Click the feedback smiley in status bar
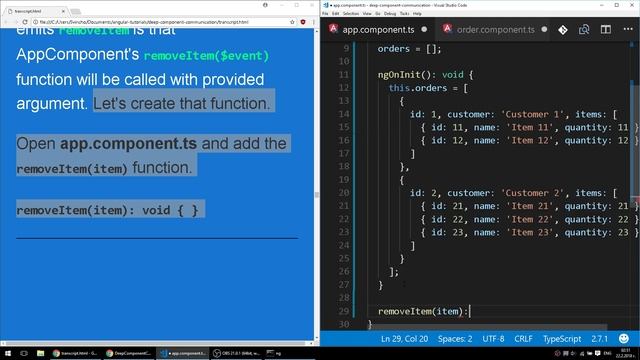640x360 pixels. [x=624, y=338]
